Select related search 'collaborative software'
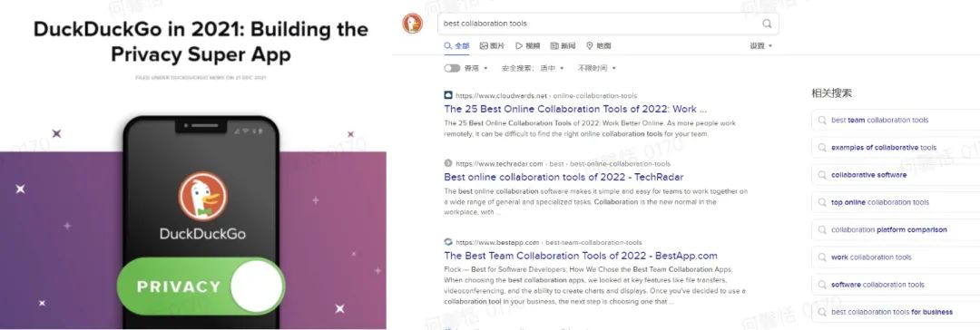 [896, 175]
